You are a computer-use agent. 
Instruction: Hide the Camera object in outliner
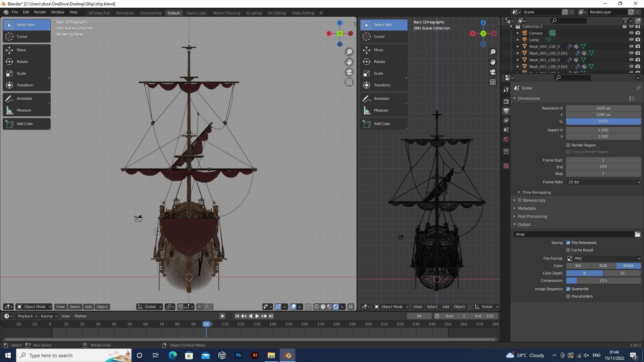(631, 33)
